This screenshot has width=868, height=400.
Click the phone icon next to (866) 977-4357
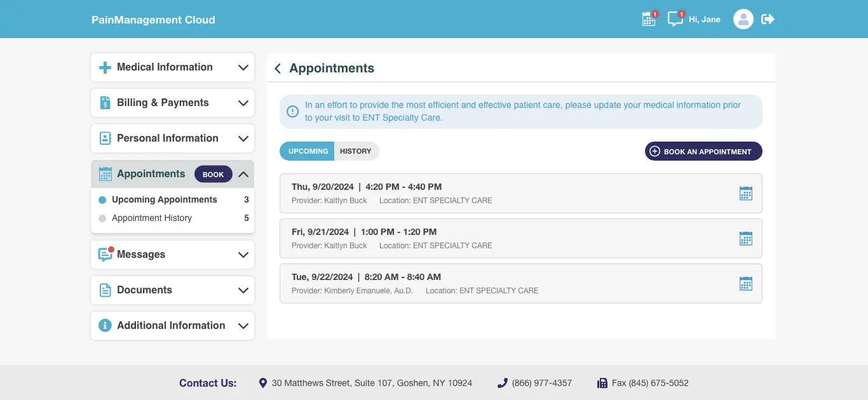coord(502,383)
